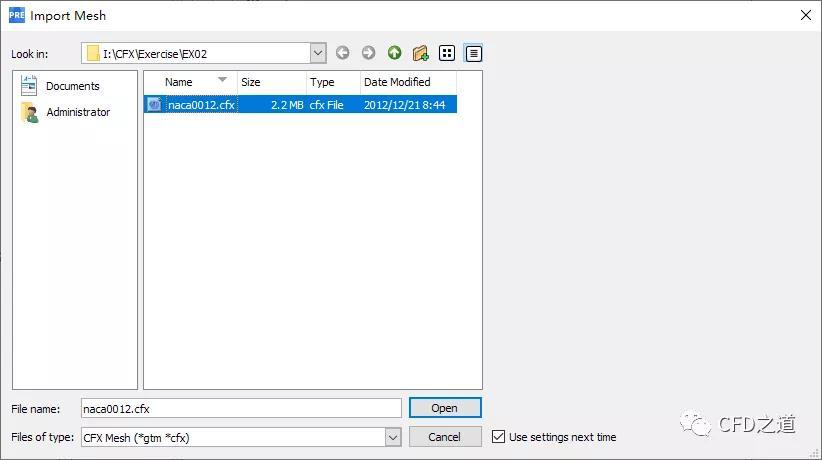Close the Import Mesh dialog

click(806, 15)
